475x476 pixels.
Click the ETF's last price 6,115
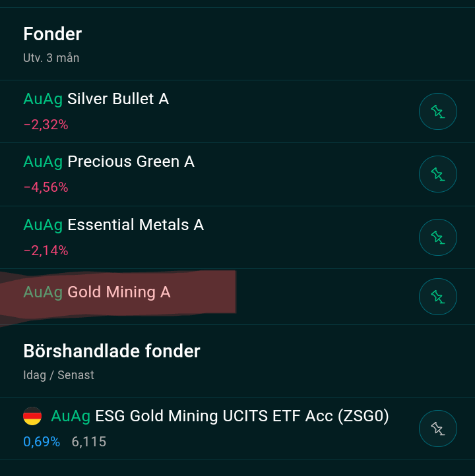(x=89, y=442)
